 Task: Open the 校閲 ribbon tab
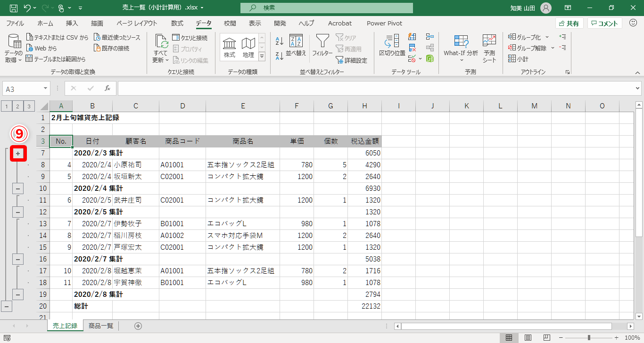click(230, 23)
